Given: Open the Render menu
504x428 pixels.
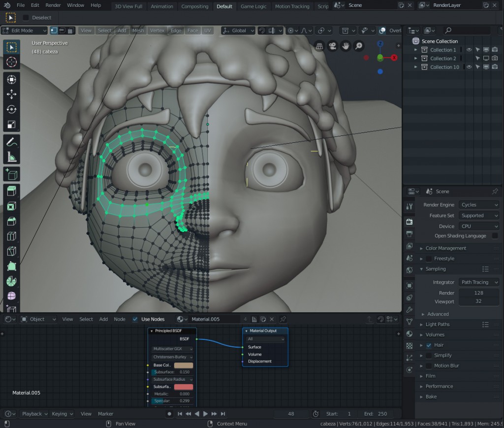Looking at the screenshot, I should pos(53,5).
